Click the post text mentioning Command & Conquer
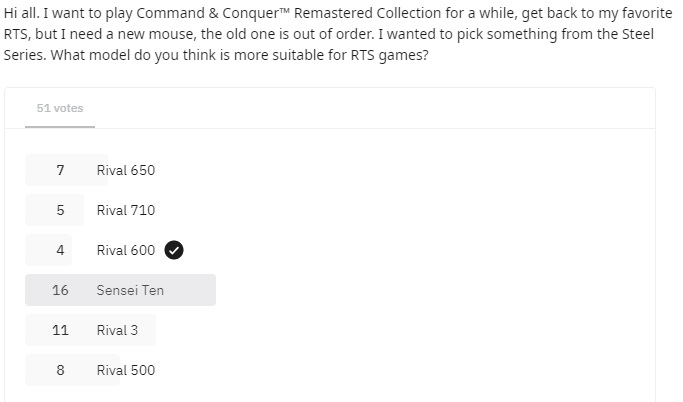The width and height of the screenshot is (683, 402). tap(338, 13)
